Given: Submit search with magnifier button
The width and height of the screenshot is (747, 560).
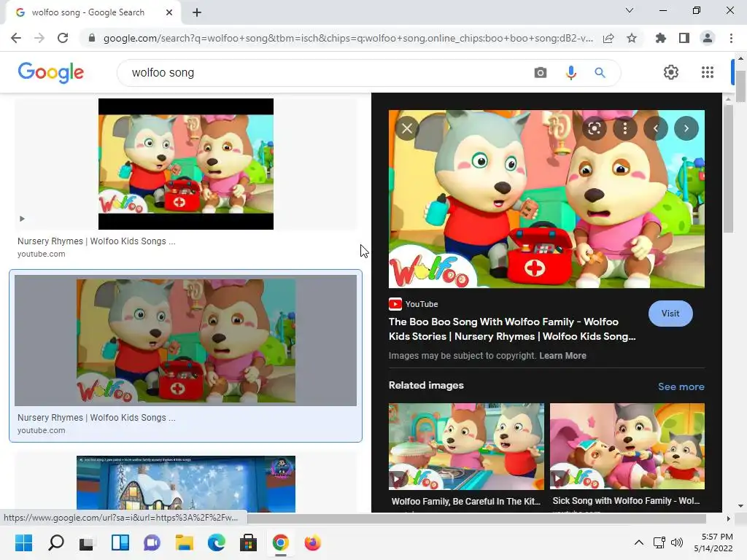Looking at the screenshot, I should 600,72.
